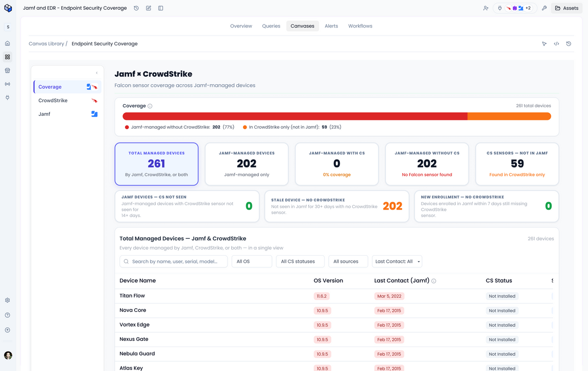
Task: Click the app logo icon at top left
Action: (8, 8)
